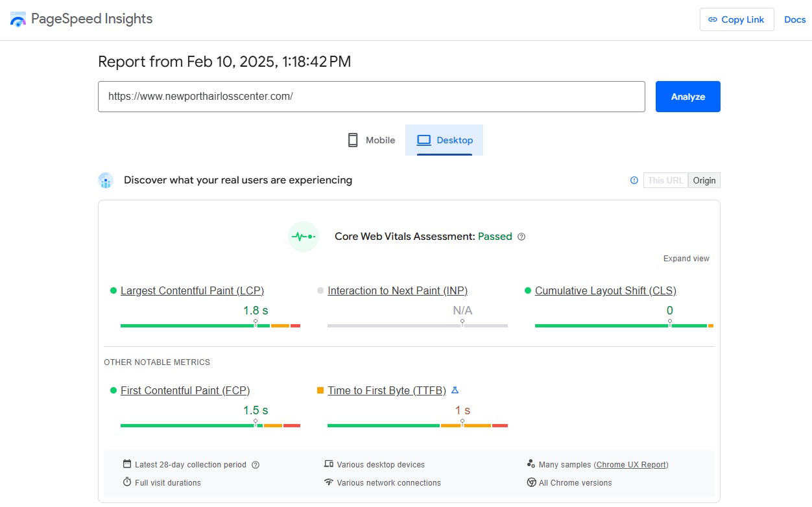812x507 pixels.
Task: Switch to Origin data view
Action: [704, 180]
